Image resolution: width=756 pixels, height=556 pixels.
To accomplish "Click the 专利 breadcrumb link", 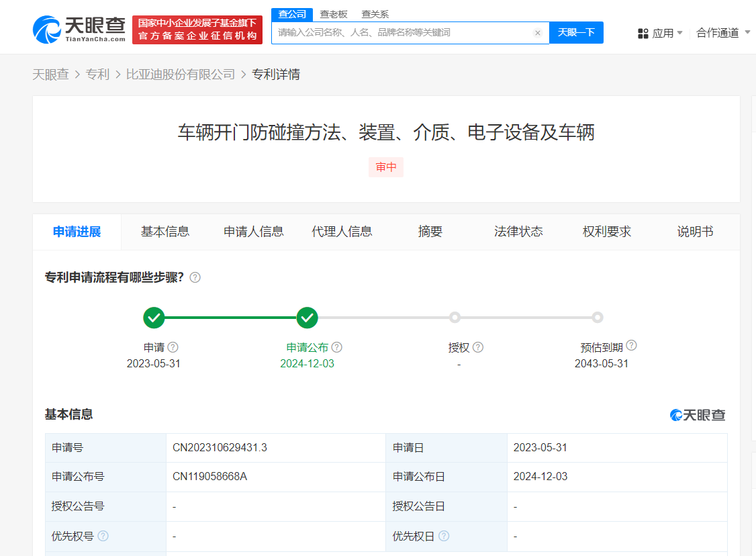I will 97,75.
